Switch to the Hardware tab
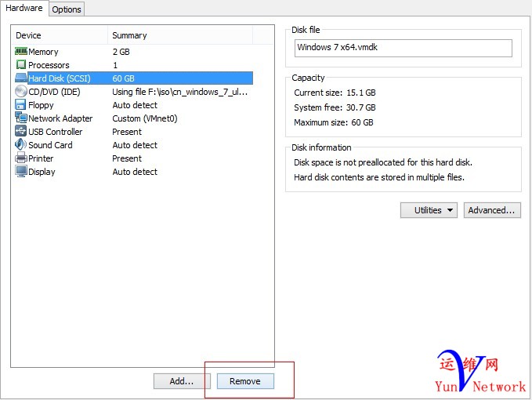This screenshot has height=400, width=532. [24, 8]
